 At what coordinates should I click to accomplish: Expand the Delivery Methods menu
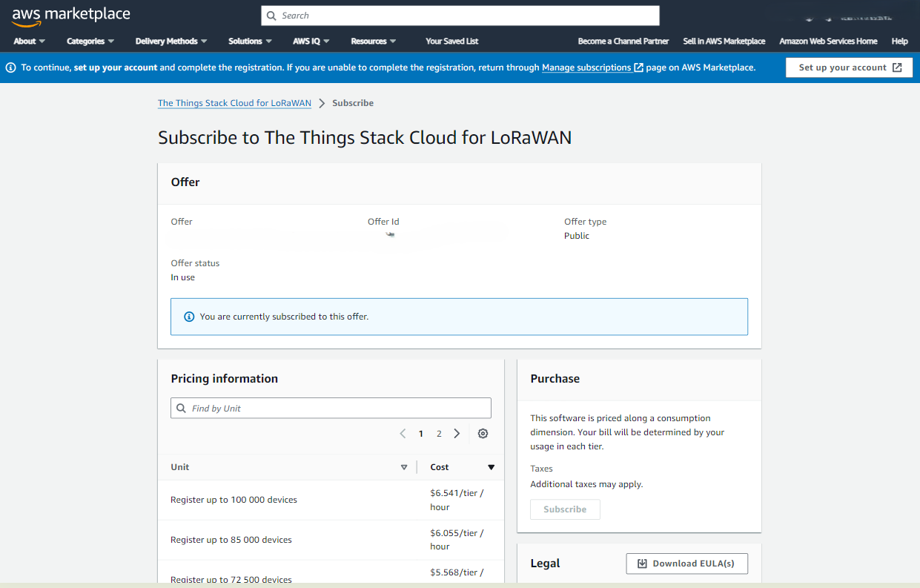[x=171, y=42]
